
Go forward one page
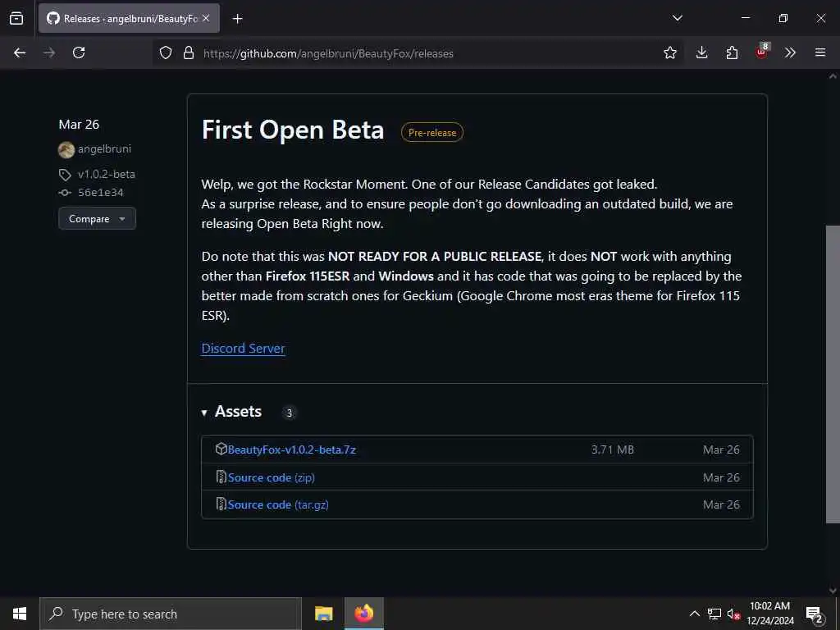49,52
